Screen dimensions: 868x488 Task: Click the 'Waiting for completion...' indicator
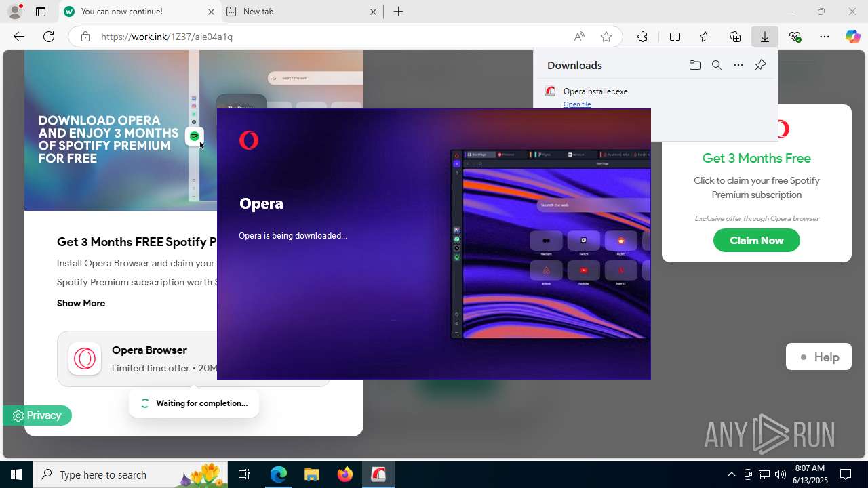click(x=194, y=403)
